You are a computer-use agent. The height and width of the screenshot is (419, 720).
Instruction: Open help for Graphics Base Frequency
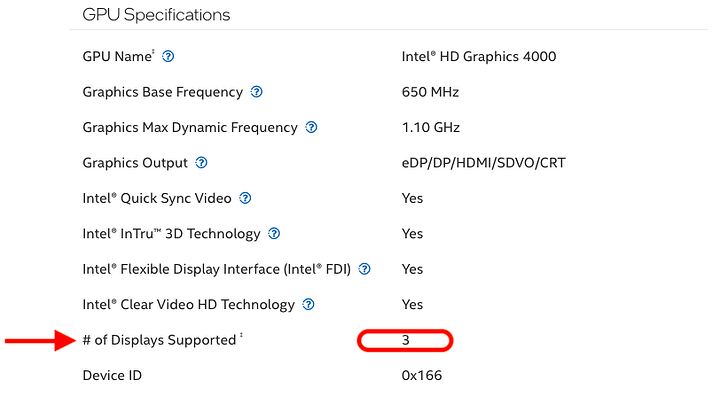point(257,92)
